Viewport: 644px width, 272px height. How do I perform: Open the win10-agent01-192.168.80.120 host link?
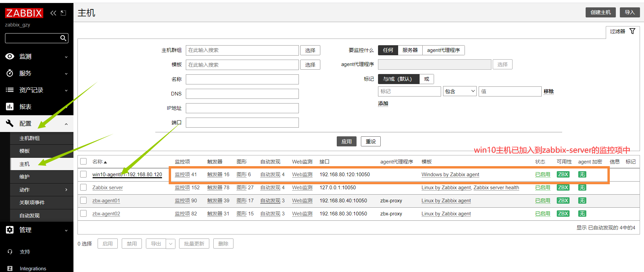click(x=127, y=175)
